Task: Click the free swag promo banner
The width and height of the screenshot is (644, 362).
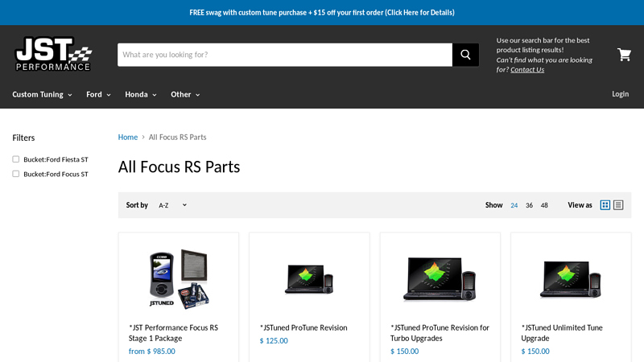Action: (x=322, y=12)
